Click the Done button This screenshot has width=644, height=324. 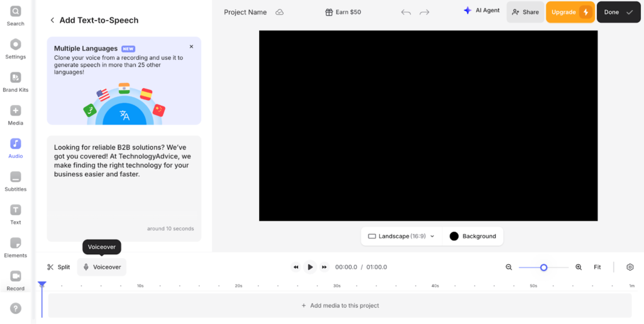coord(618,13)
